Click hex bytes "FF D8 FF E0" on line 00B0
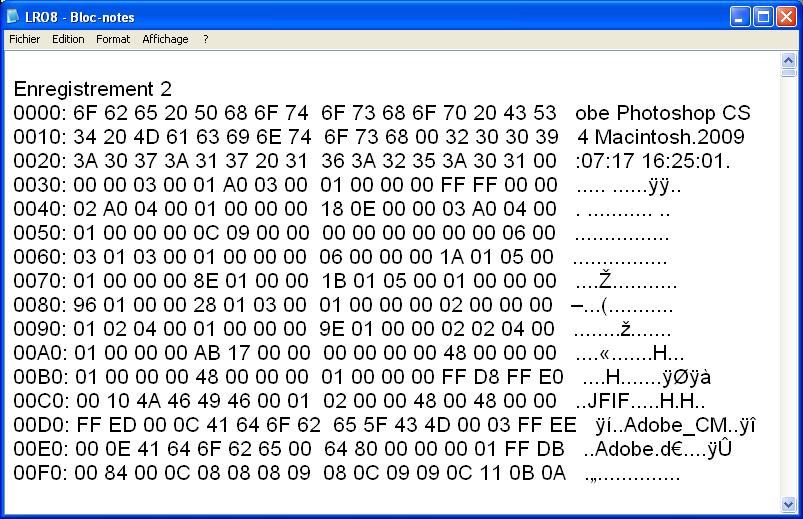 click(502, 377)
